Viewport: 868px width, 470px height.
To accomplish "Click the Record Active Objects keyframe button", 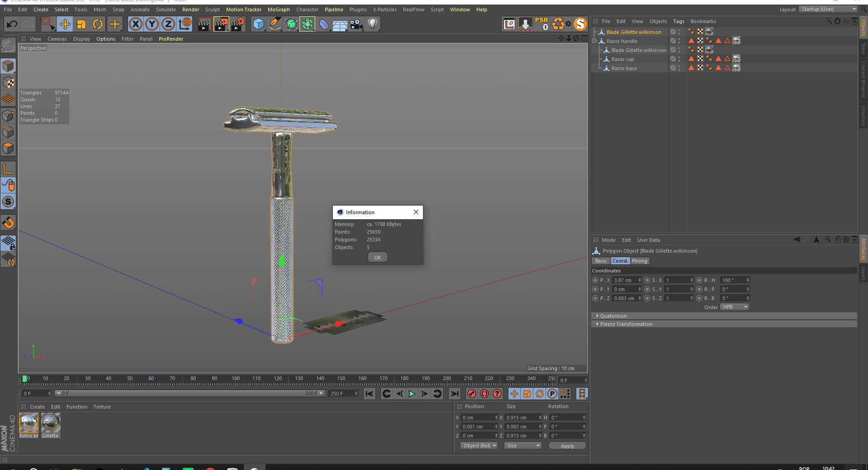I will click(x=471, y=394).
